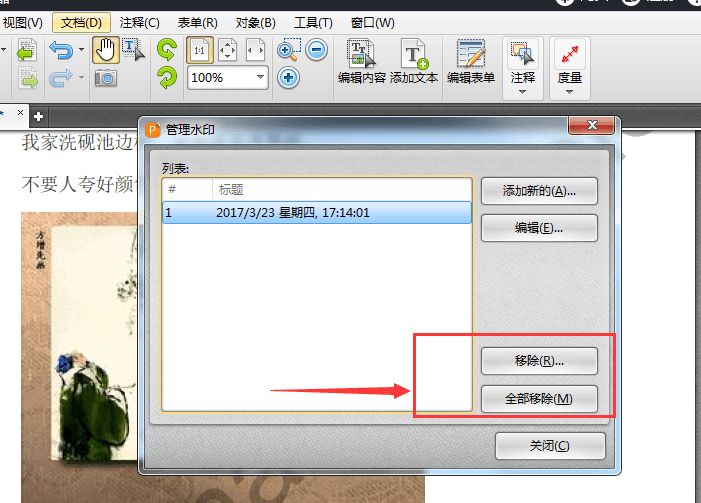Set actual size 1:1 view

pos(199,50)
